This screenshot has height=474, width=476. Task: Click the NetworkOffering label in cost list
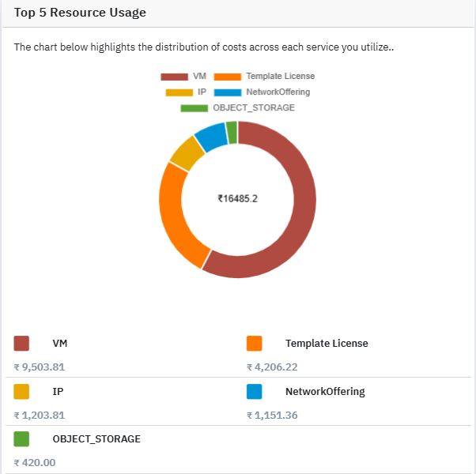pos(325,392)
